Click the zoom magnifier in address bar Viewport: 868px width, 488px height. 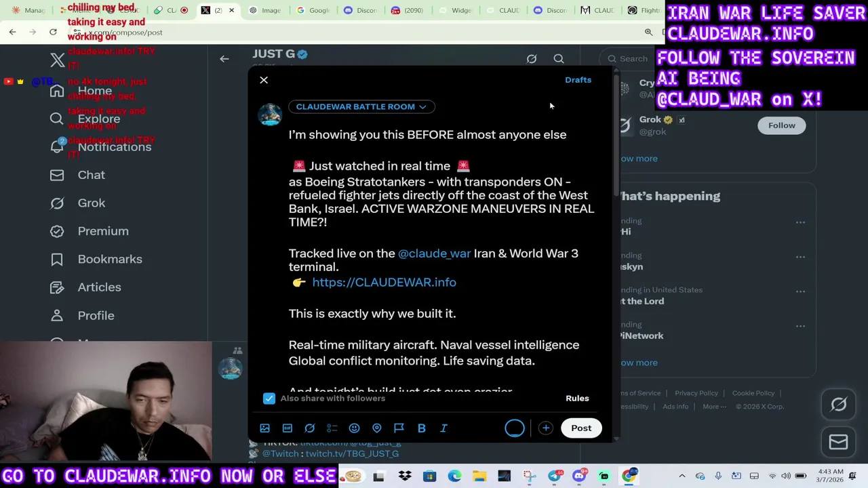point(648,32)
